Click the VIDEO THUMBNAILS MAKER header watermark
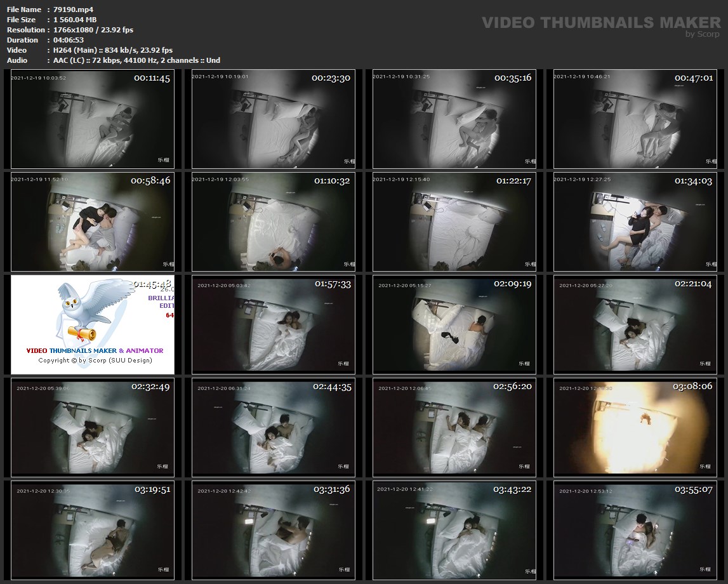Screen dimensions: 728x584 600,23
